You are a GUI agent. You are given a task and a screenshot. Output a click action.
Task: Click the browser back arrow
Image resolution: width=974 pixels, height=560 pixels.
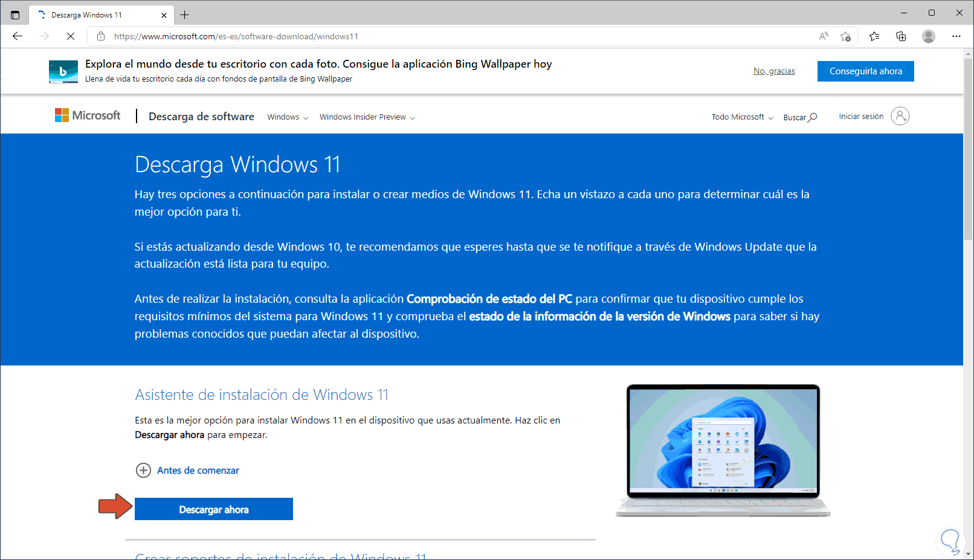(18, 36)
